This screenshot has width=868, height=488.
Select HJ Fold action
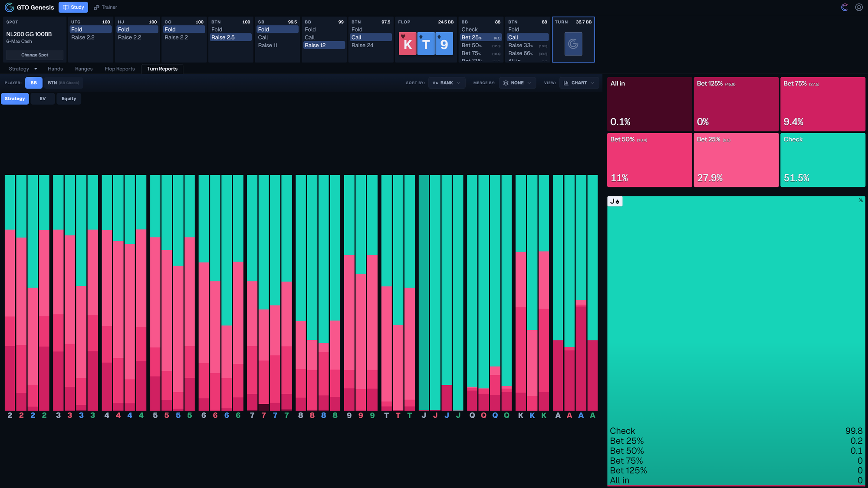tap(137, 29)
